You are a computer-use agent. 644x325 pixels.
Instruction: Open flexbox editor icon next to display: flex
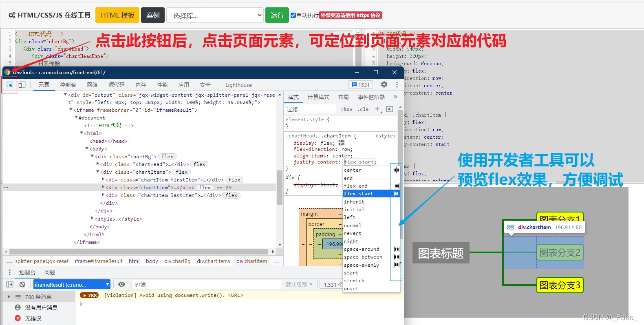[341, 143]
